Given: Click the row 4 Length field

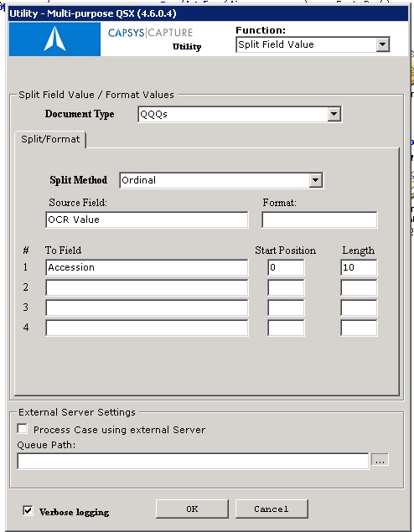Looking at the screenshot, I should [359, 328].
